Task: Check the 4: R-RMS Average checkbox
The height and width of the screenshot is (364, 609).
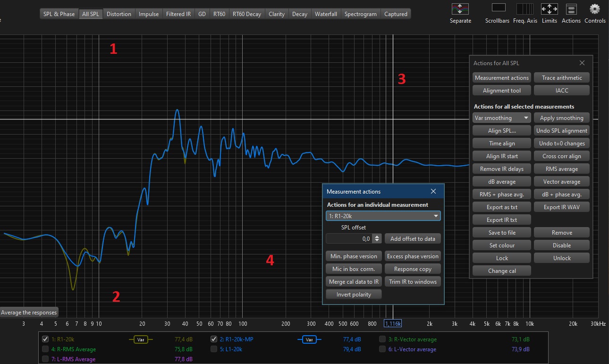Action: (x=45, y=349)
